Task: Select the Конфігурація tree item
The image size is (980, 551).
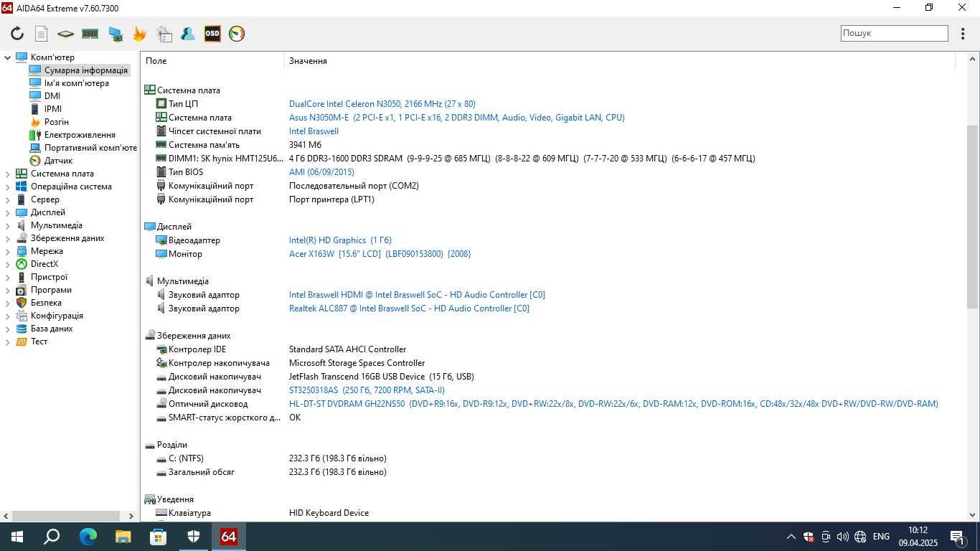Action: [x=57, y=316]
